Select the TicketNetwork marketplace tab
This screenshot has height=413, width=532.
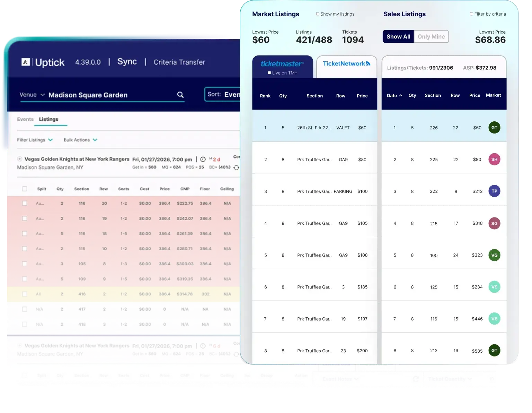click(x=346, y=64)
